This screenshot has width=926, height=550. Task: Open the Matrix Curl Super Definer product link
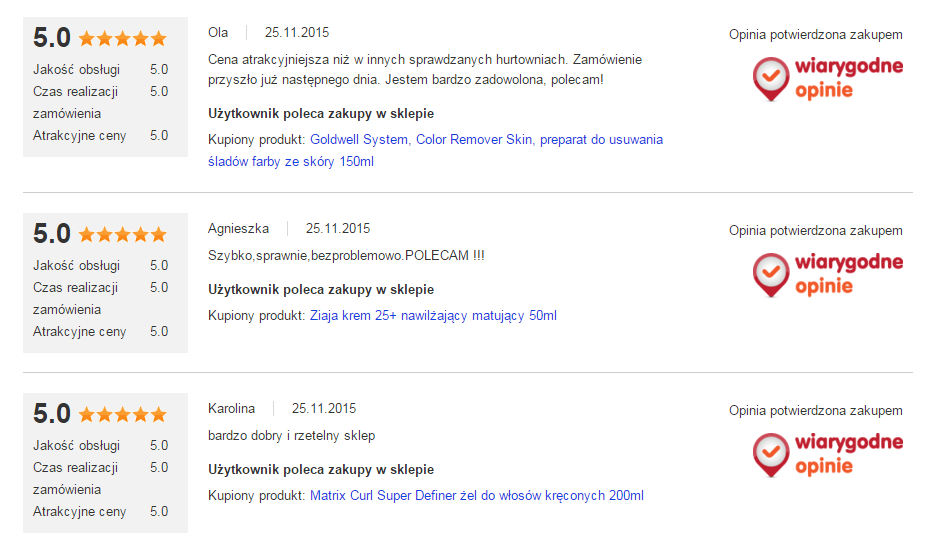(477, 496)
